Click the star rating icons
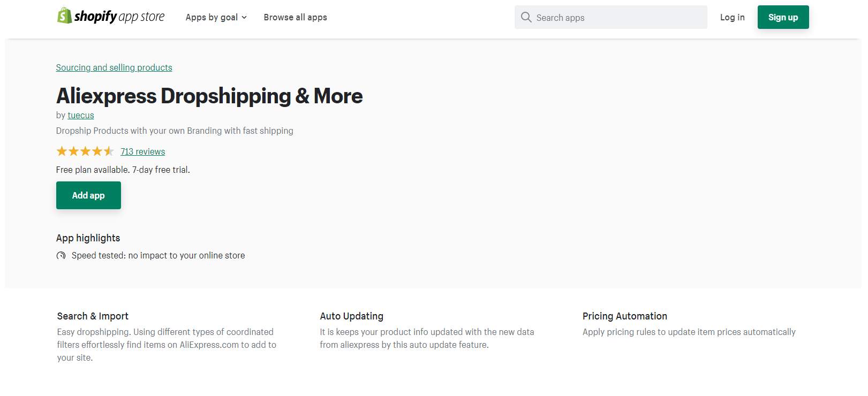Viewport: 868px width, 396px height. click(x=85, y=151)
